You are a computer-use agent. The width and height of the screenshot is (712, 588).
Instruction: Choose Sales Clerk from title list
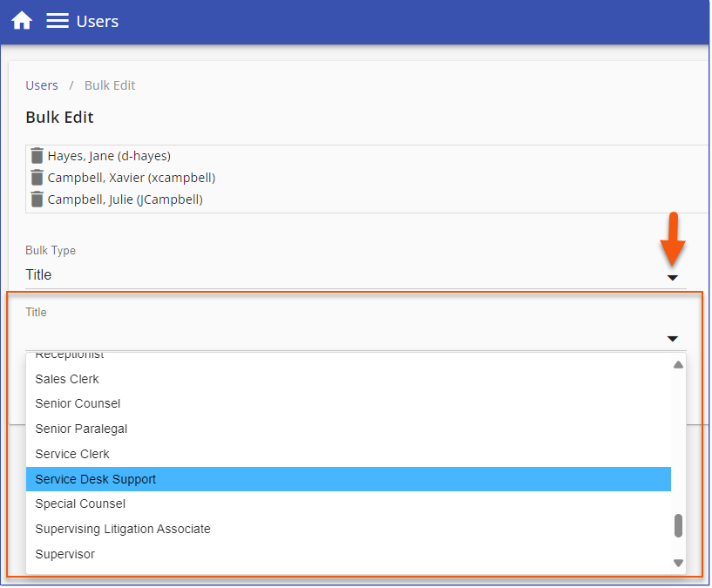[349, 379]
